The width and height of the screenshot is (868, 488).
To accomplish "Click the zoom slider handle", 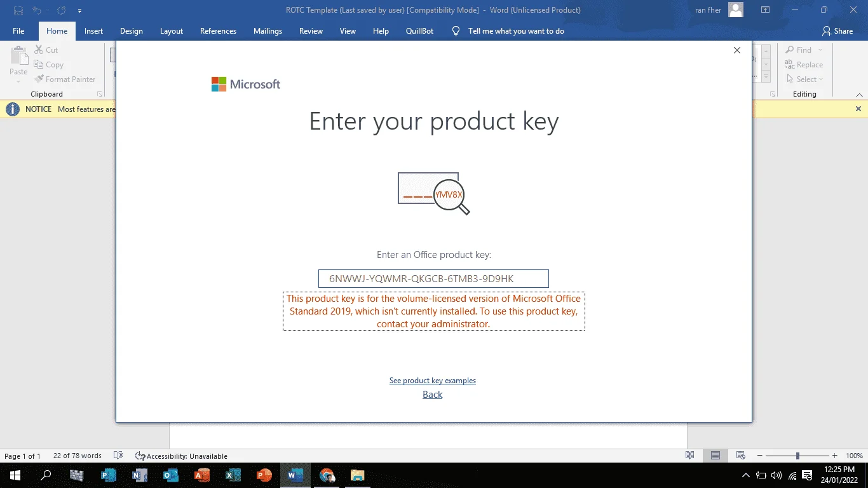I will (797, 456).
